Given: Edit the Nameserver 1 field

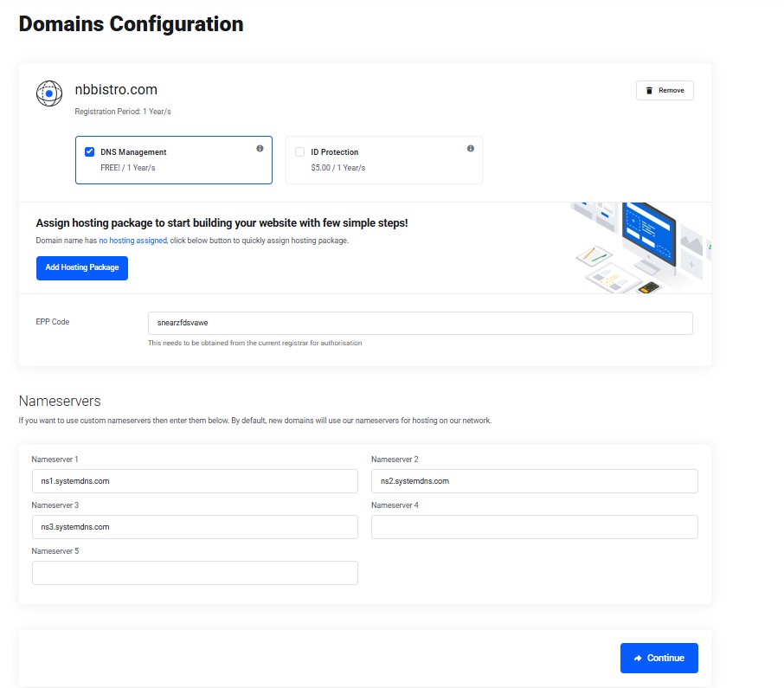Looking at the screenshot, I should (x=195, y=481).
